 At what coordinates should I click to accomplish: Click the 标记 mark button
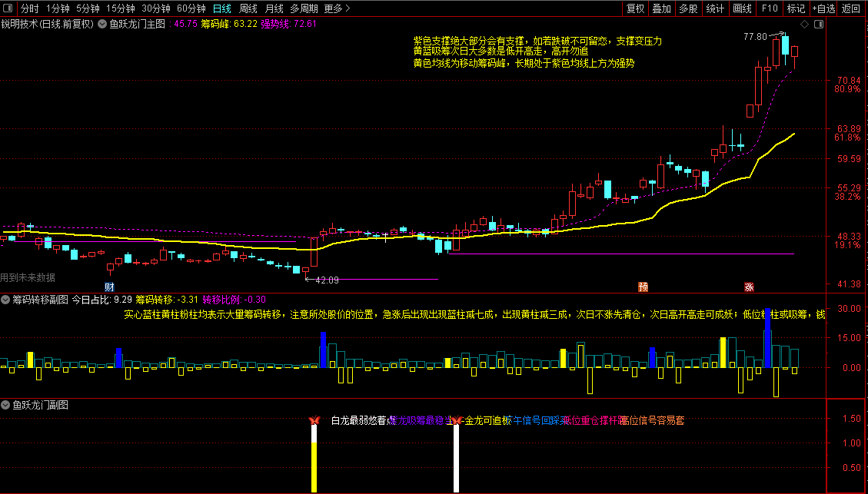(x=796, y=8)
